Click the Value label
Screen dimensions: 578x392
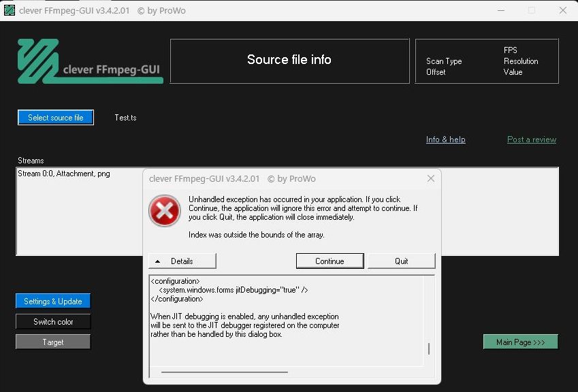[513, 72]
